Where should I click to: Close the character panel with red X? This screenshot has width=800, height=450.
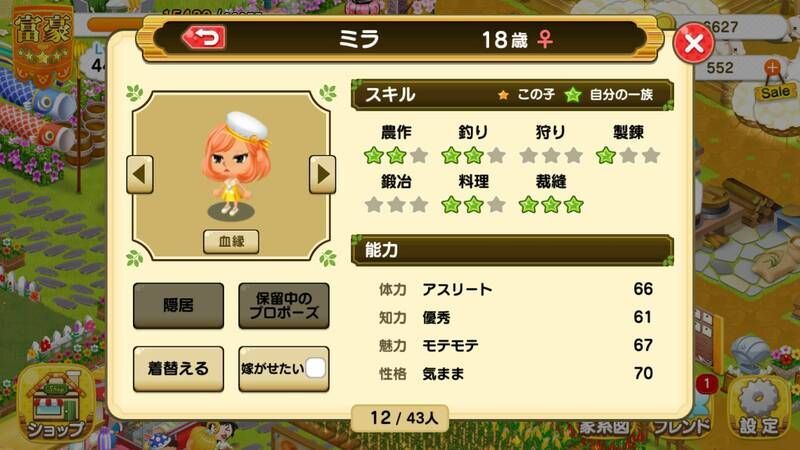[694, 44]
